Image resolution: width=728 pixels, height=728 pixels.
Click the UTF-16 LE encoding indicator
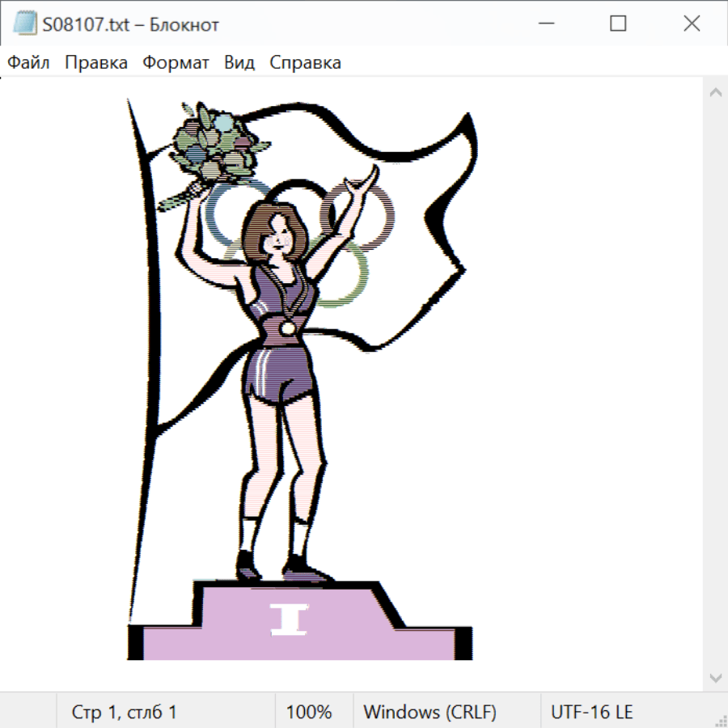tap(592, 713)
